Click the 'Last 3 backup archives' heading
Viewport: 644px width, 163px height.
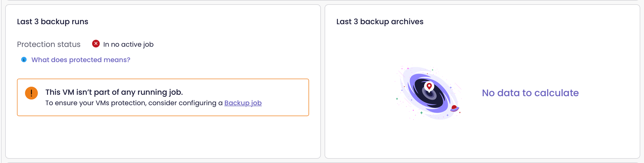click(x=380, y=22)
